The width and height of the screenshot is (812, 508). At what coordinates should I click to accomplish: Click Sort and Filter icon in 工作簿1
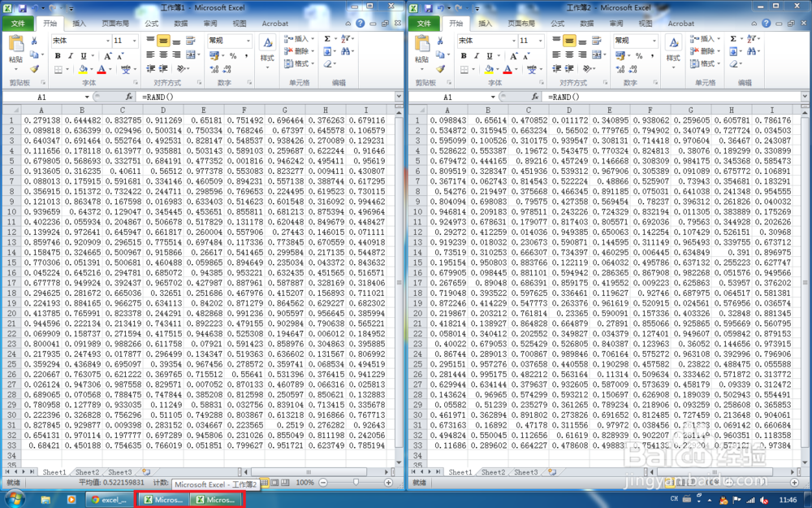tap(346, 39)
